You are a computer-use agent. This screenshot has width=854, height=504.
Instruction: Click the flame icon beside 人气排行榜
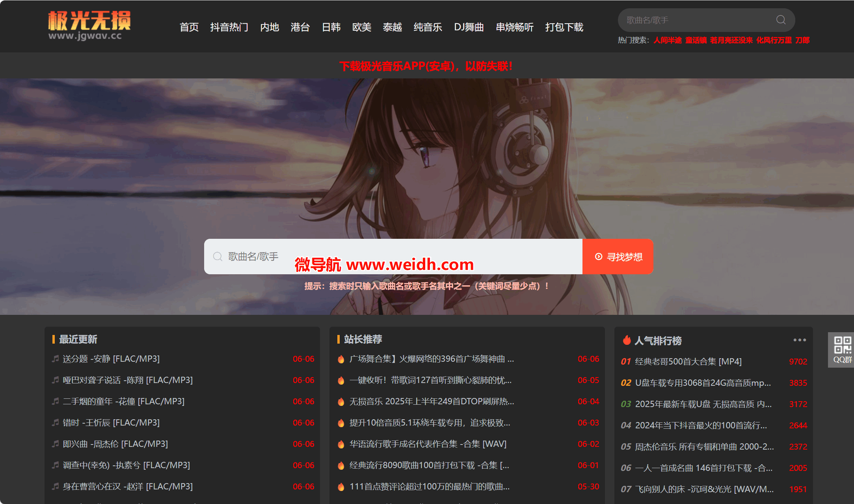[626, 340]
